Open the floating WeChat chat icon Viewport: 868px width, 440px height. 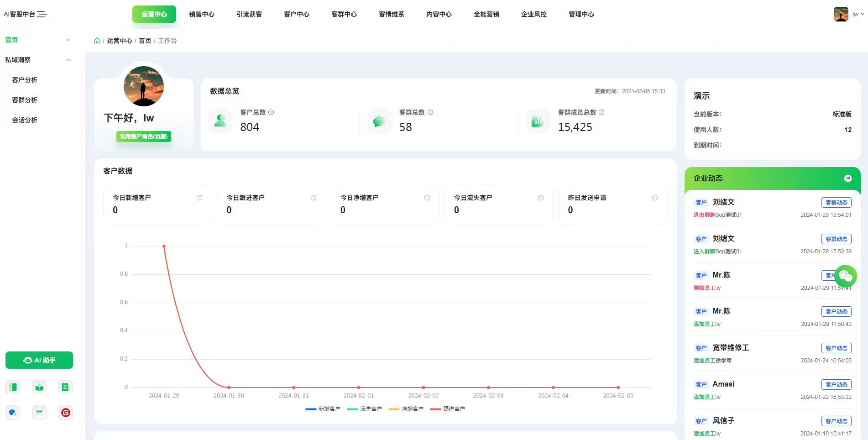(x=845, y=276)
